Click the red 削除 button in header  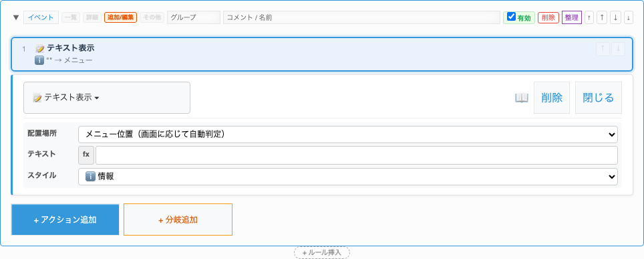click(x=548, y=17)
